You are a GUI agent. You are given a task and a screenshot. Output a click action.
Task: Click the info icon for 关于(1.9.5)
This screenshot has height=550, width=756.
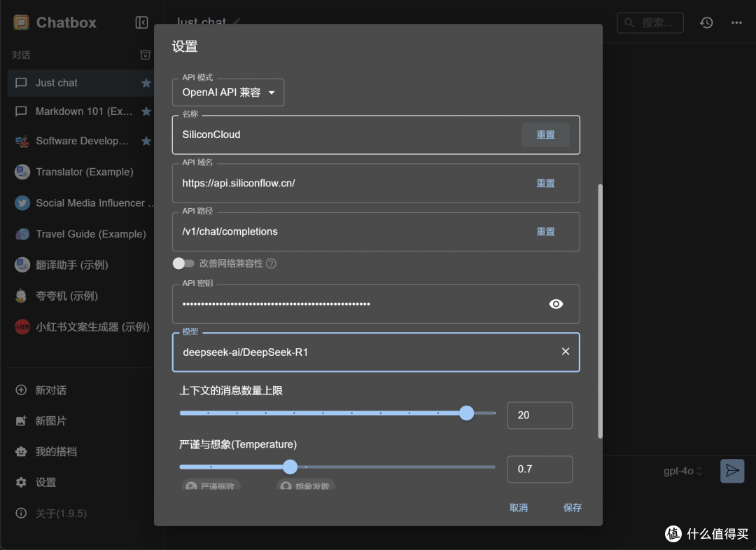pyautogui.click(x=21, y=513)
